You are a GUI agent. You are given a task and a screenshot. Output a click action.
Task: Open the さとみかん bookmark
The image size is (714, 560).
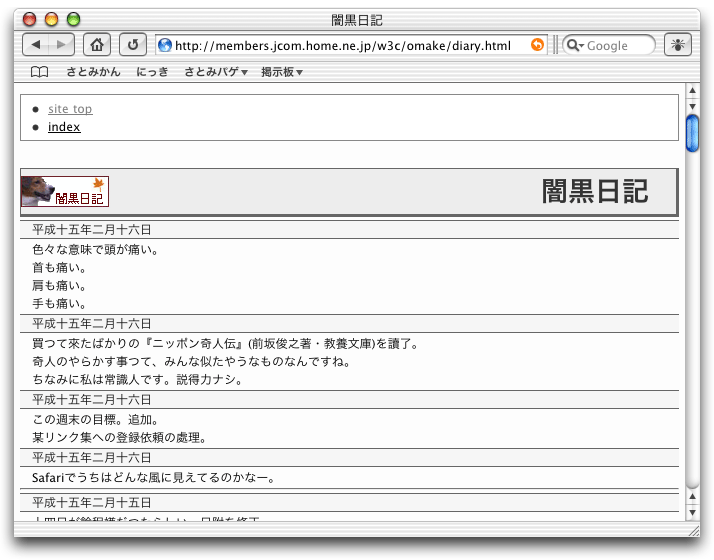tap(93, 72)
